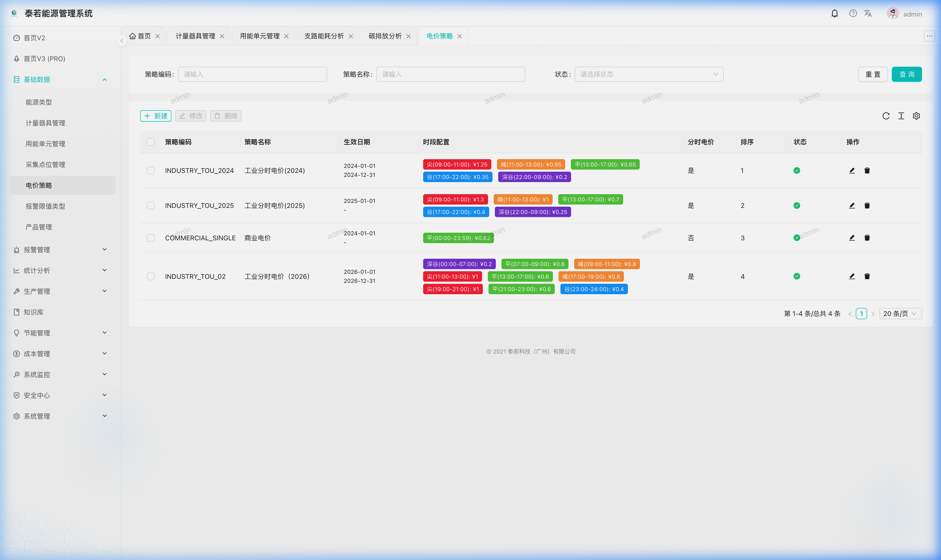Click the table density height icon
Image resolution: width=941 pixels, height=560 pixels.
pyautogui.click(x=901, y=116)
